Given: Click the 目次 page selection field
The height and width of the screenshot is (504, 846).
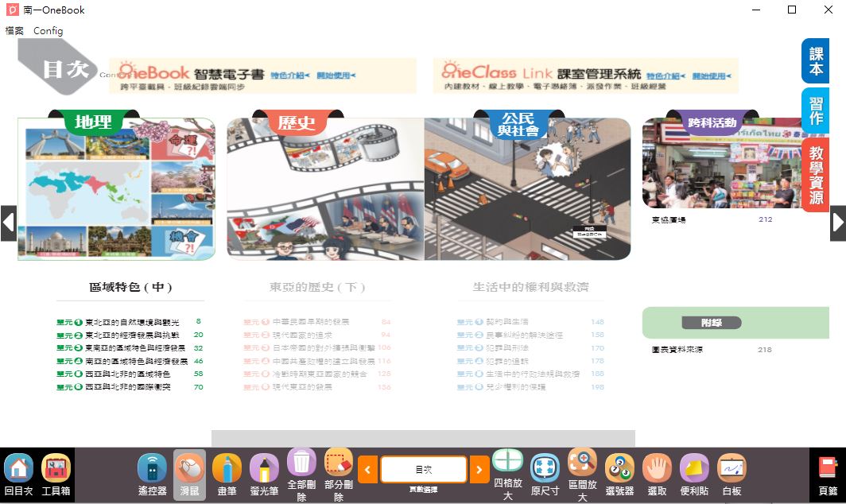Looking at the screenshot, I should tap(424, 470).
